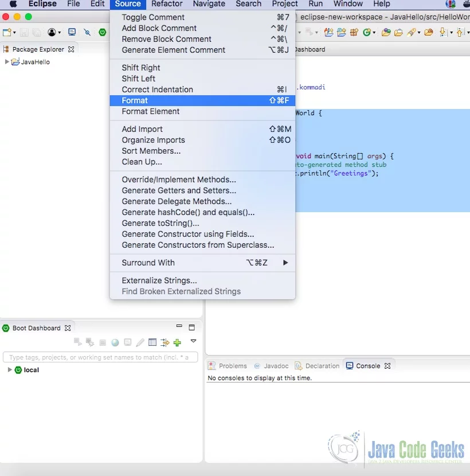This screenshot has height=476, width=470.
Task: Expand the local node in Boot Dashboard
Action: coord(10,369)
